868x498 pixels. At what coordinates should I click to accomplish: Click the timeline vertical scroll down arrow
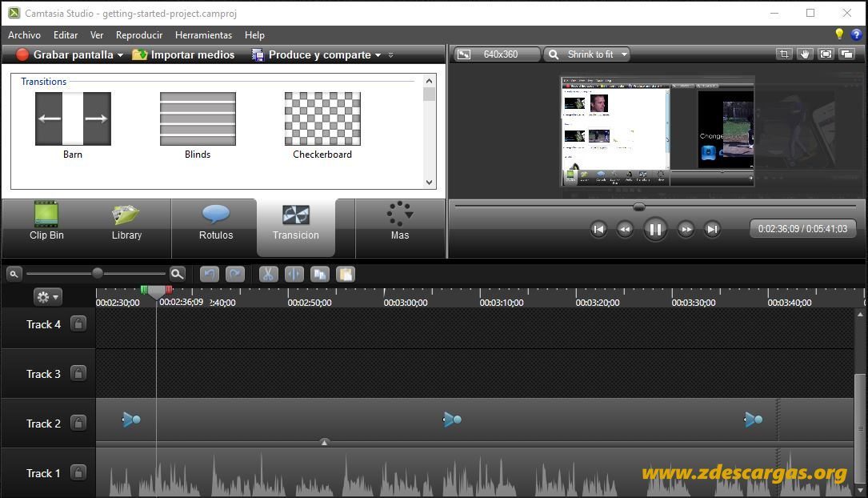860,490
